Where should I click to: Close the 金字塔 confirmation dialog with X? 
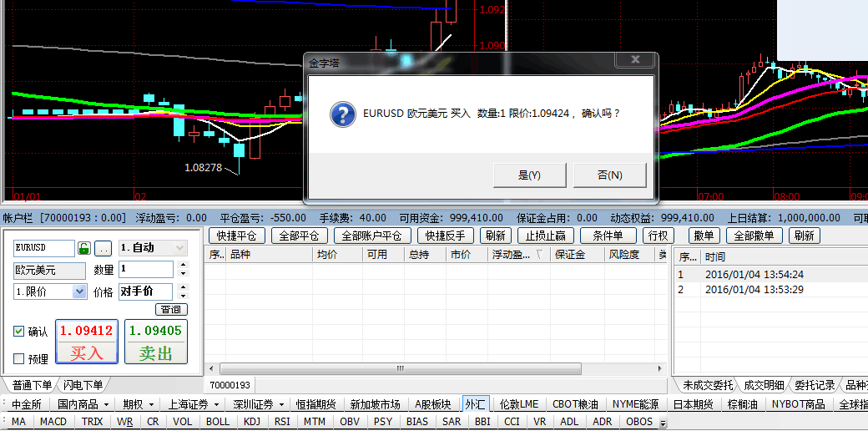636,61
